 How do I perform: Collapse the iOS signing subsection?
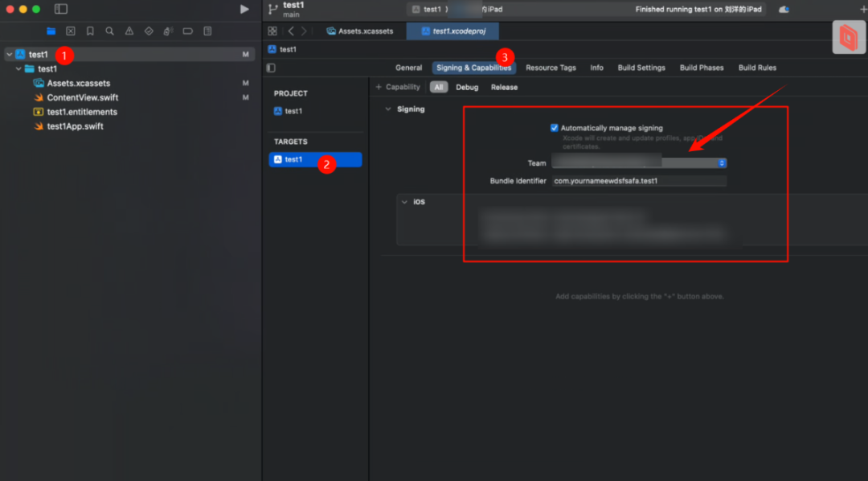click(x=404, y=202)
